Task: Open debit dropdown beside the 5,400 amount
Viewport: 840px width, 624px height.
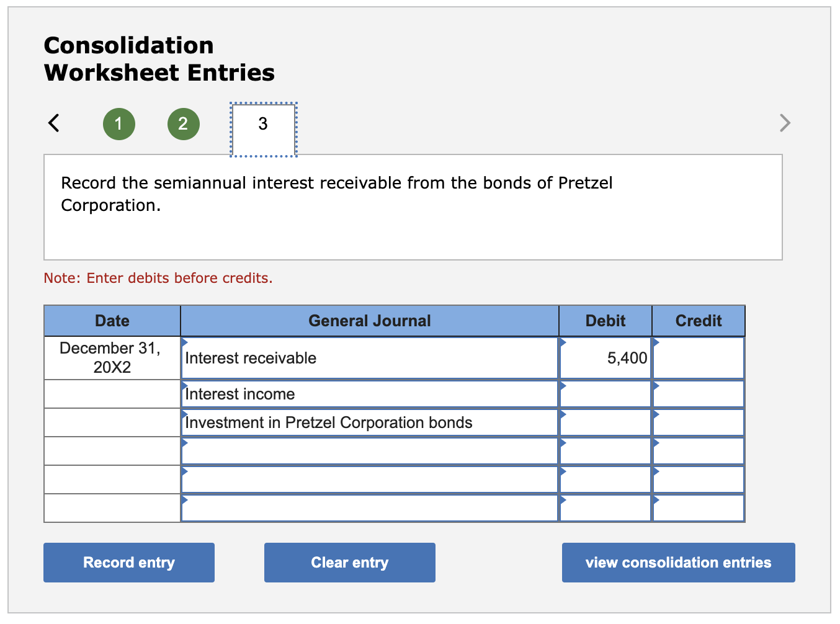Action: [563, 342]
